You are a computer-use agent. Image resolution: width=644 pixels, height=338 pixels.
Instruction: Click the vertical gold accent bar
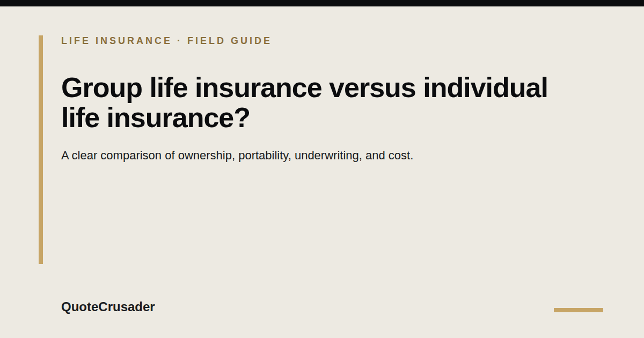[41, 150]
